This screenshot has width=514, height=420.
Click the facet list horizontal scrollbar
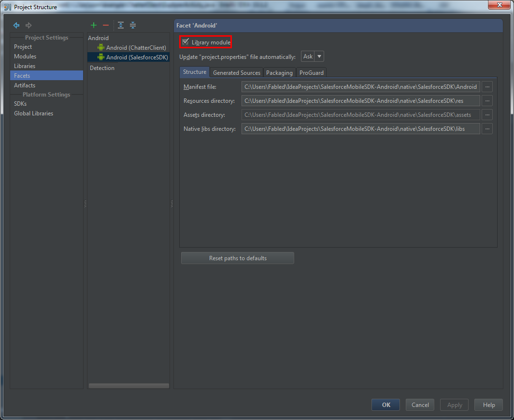coord(129,386)
